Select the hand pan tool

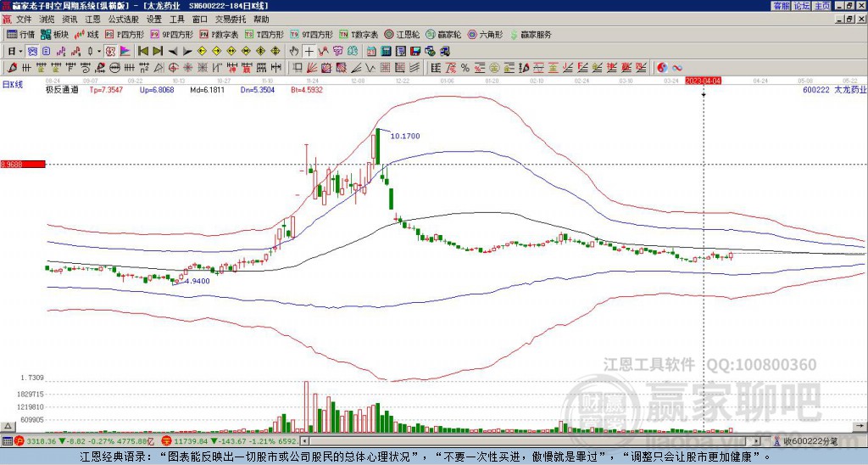(x=293, y=51)
